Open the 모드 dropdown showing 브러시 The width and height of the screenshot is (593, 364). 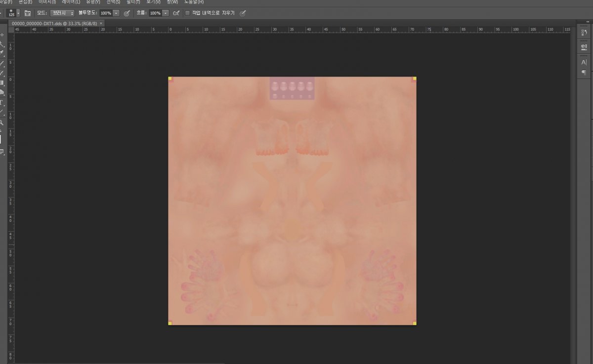[62, 13]
